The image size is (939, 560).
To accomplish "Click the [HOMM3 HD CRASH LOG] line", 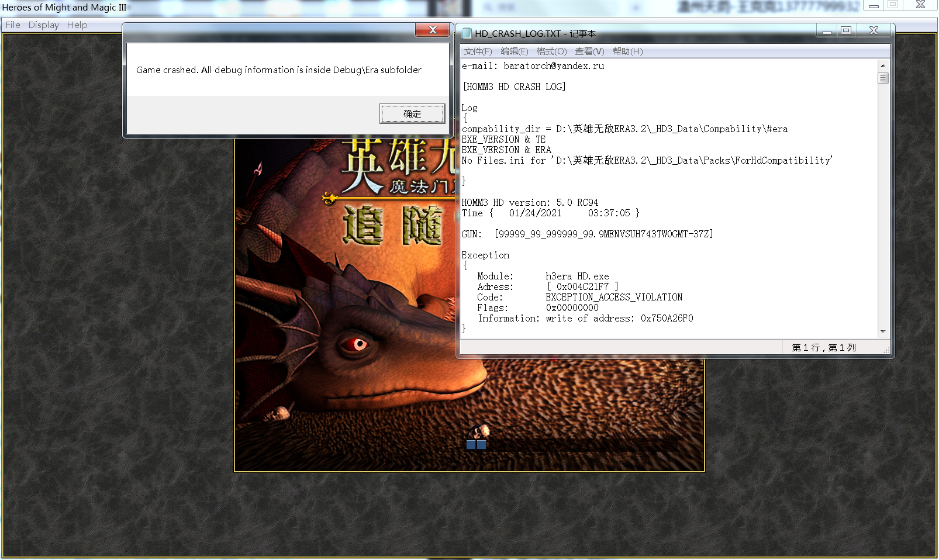I will point(514,87).
